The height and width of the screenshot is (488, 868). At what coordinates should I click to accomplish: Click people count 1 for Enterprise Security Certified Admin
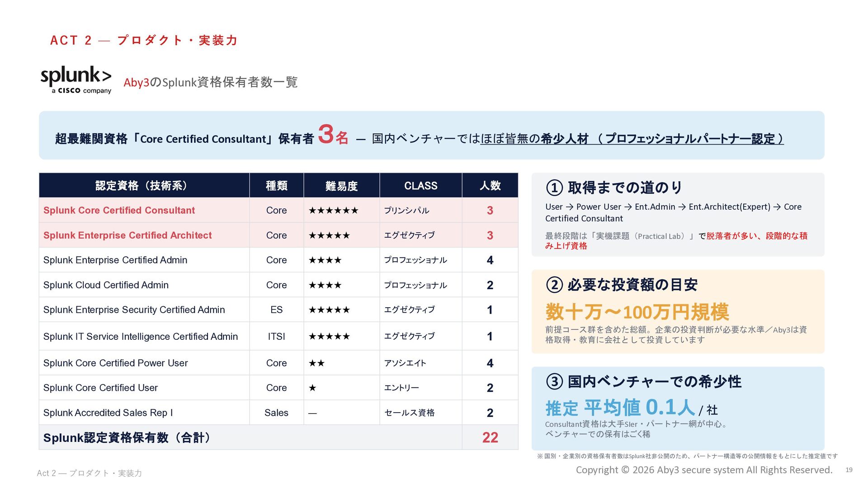coord(490,310)
